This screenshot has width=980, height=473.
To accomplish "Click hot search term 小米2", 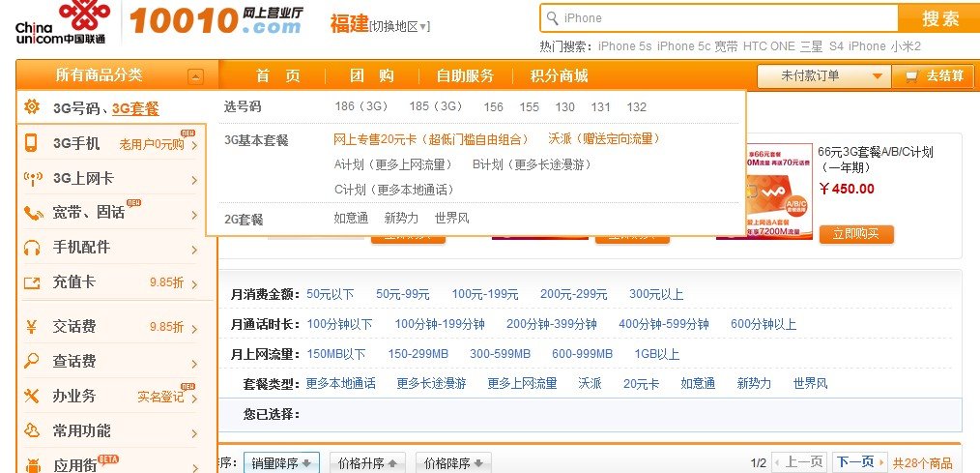I will pyautogui.click(x=906, y=46).
